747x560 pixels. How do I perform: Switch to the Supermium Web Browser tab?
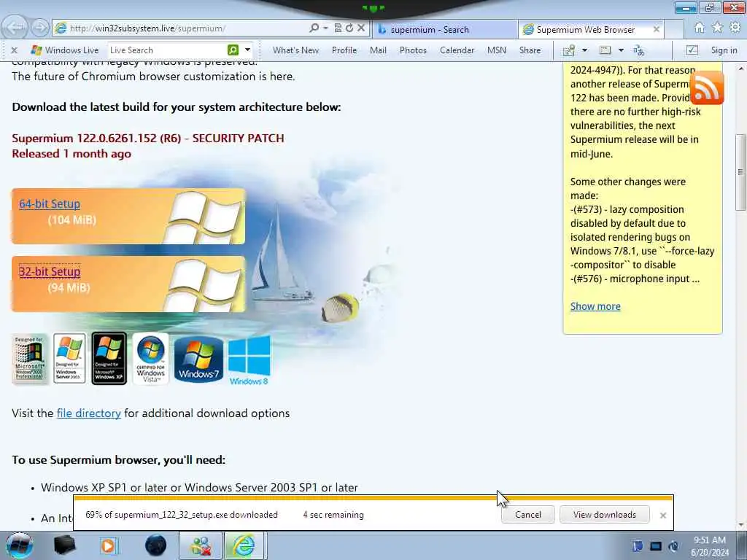(x=584, y=29)
